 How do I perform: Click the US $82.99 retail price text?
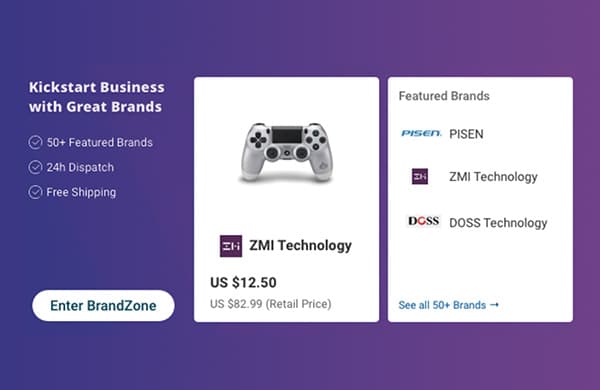pyautogui.click(x=271, y=304)
